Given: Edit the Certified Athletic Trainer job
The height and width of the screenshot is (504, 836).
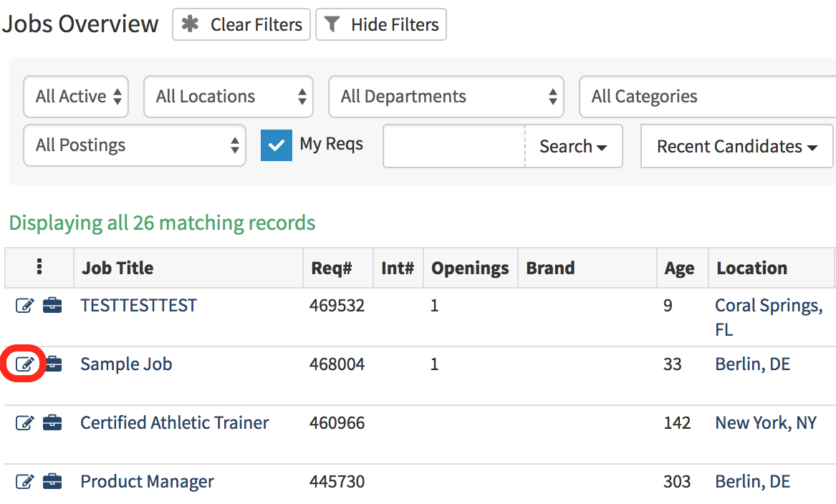Looking at the screenshot, I should click(24, 423).
